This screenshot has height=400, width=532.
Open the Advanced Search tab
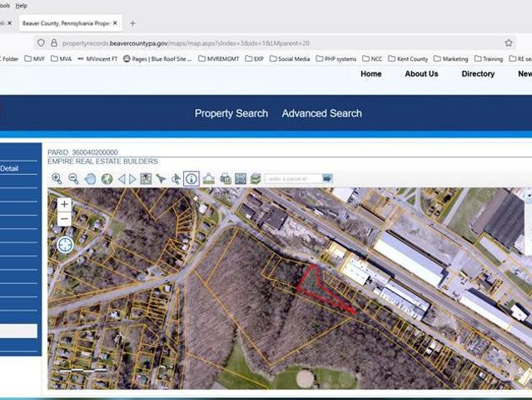pyautogui.click(x=321, y=113)
